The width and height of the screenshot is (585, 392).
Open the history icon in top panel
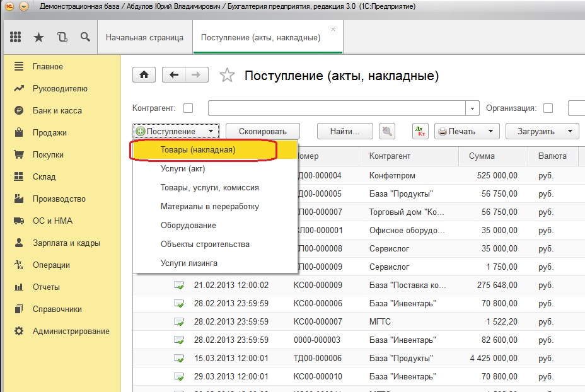(x=62, y=37)
